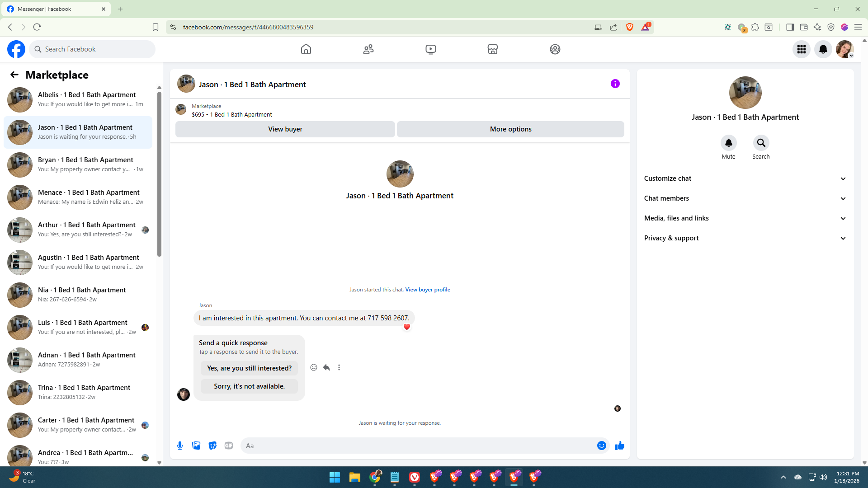React with the smiley icon beside message
The height and width of the screenshot is (488, 868).
pyautogui.click(x=314, y=367)
